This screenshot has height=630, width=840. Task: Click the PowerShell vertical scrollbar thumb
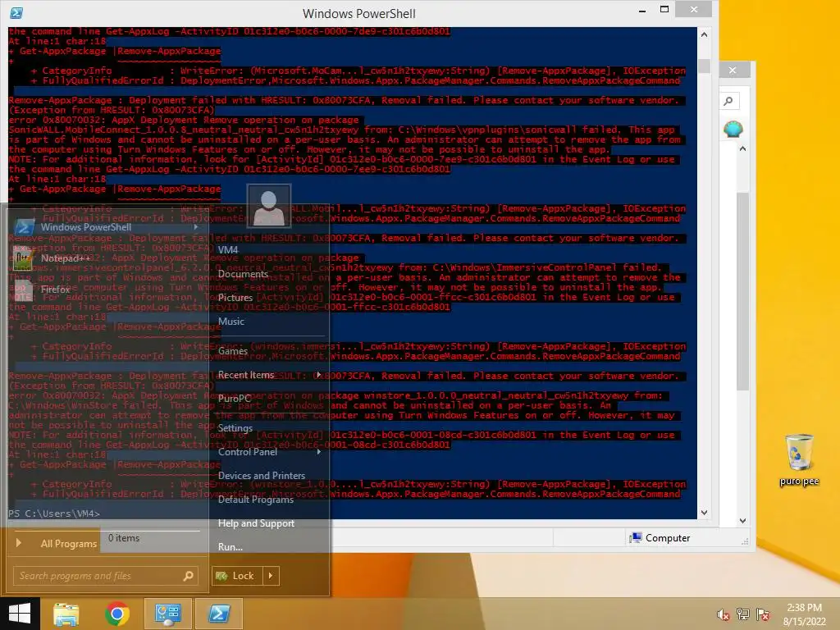coord(704,66)
